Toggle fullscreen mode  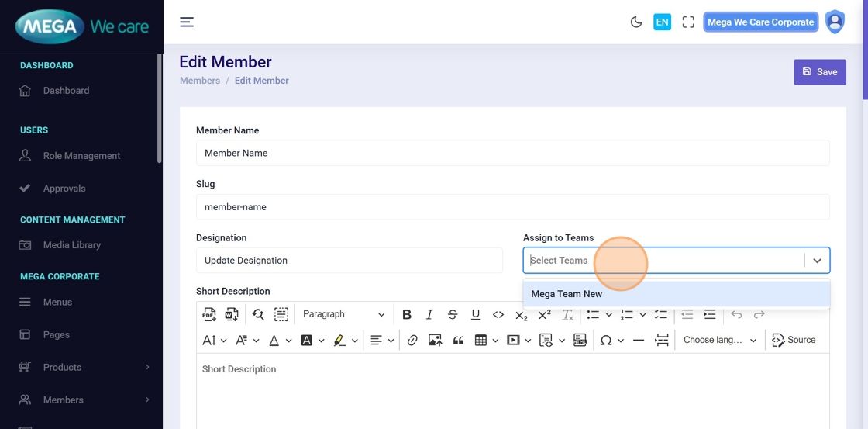pos(688,22)
